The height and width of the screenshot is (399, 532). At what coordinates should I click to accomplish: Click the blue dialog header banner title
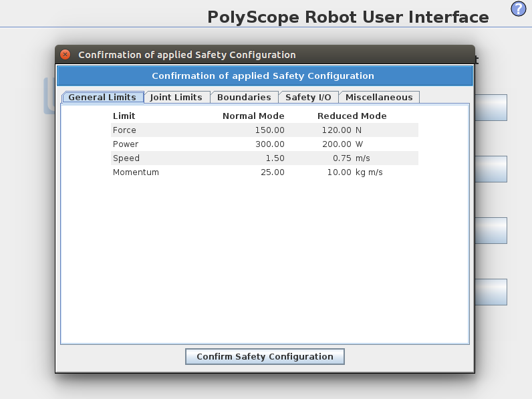point(263,76)
